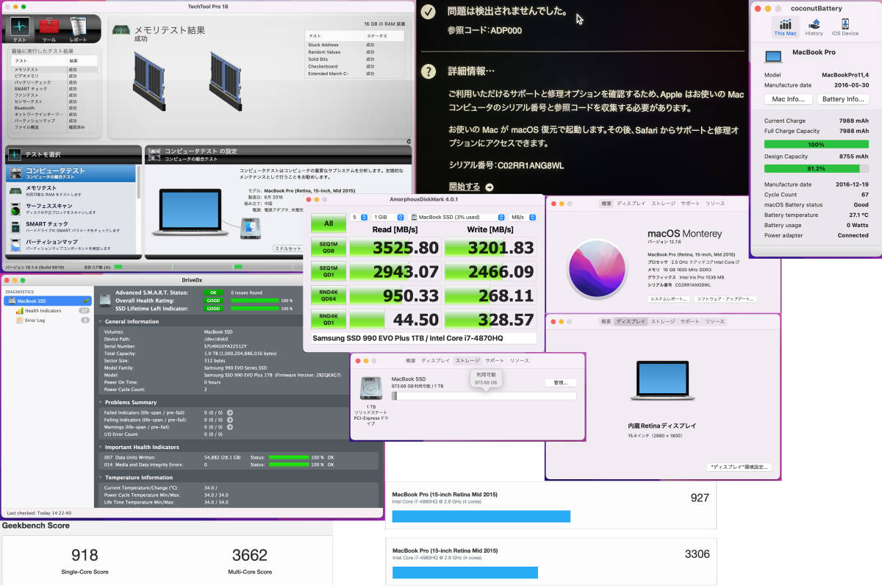882x588 pixels.
Task: Open 概要 tab in the MacBook SSD storage window
Action: [x=411, y=361]
